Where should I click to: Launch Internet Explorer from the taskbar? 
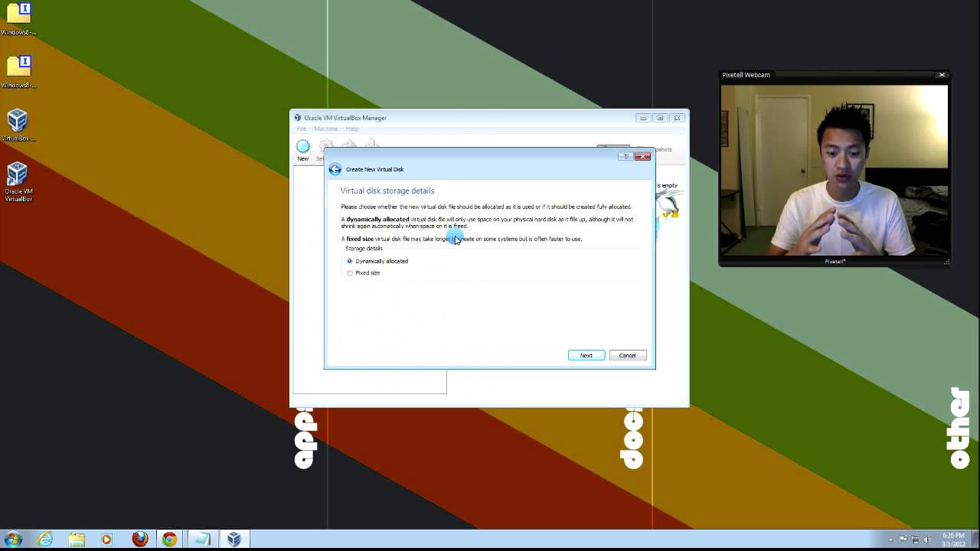[x=45, y=540]
